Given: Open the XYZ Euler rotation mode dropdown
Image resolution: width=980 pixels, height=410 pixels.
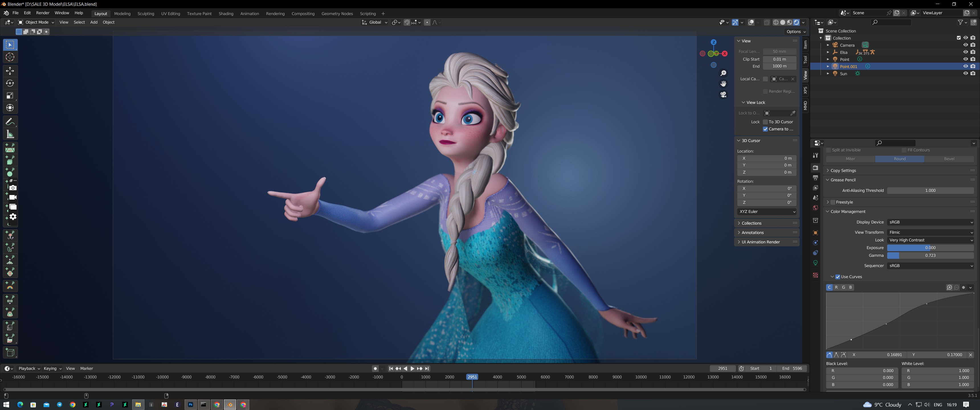Looking at the screenshot, I should click(767, 212).
